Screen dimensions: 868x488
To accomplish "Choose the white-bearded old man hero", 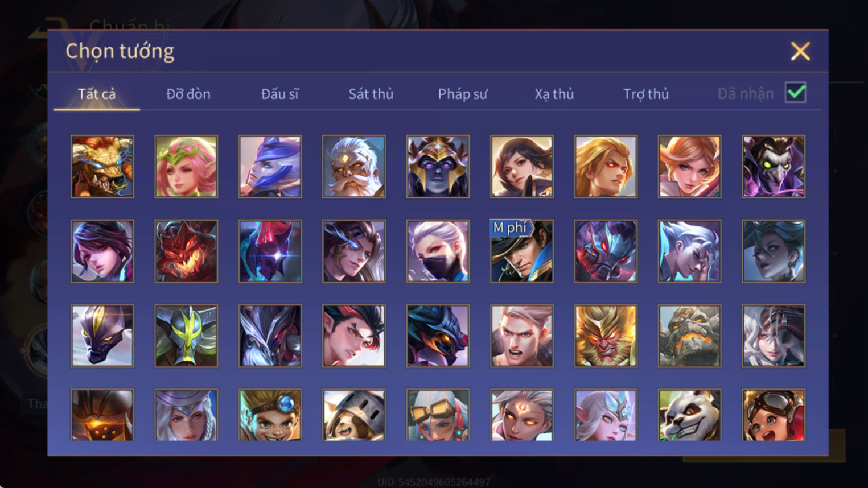I will [354, 167].
